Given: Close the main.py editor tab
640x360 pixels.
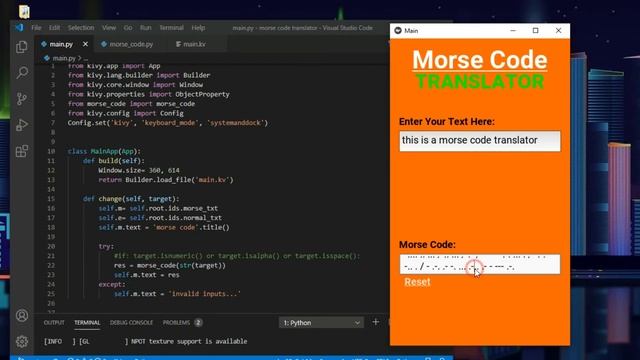Looking at the screenshot, I should (85, 44).
